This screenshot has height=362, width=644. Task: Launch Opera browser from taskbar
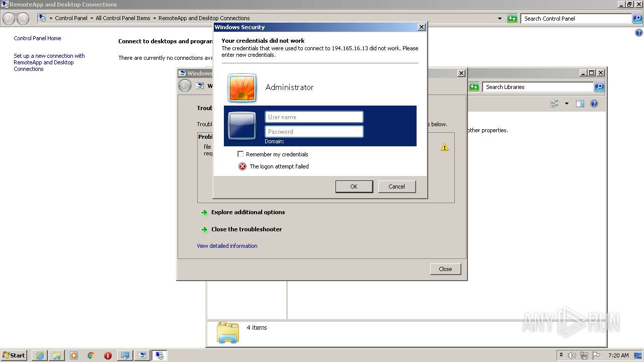click(108, 355)
